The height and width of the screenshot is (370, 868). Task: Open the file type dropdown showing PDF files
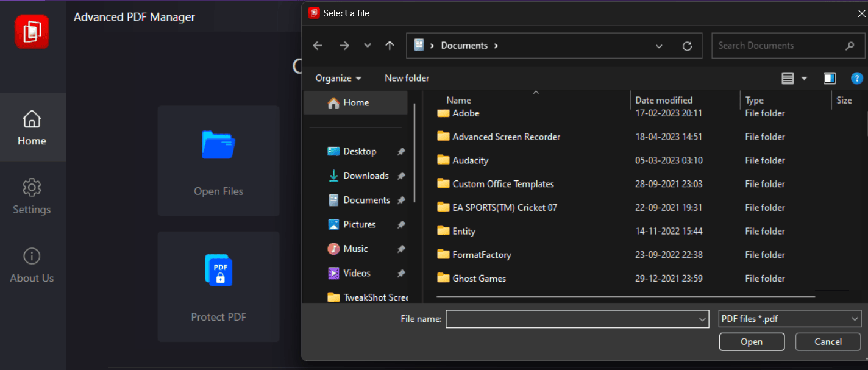pyautogui.click(x=789, y=318)
